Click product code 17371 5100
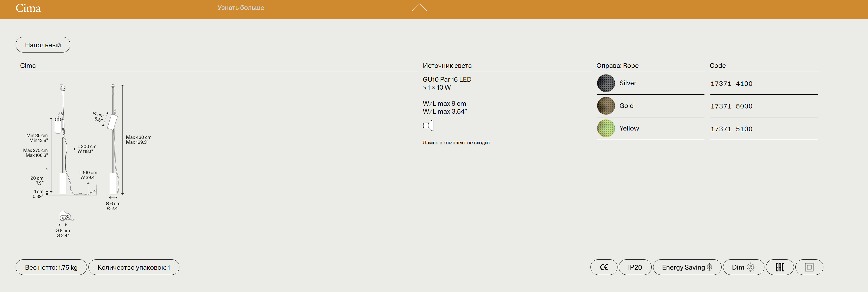 pyautogui.click(x=731, y=129)
